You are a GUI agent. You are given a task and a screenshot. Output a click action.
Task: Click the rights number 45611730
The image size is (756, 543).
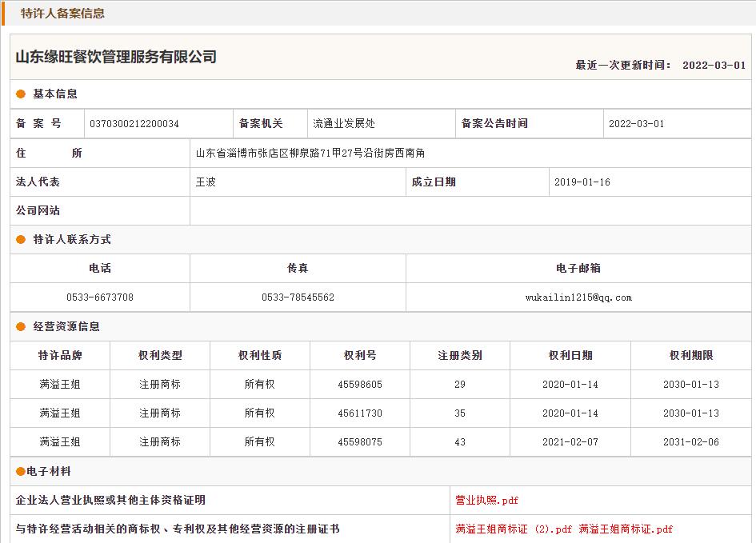point(360,413)
